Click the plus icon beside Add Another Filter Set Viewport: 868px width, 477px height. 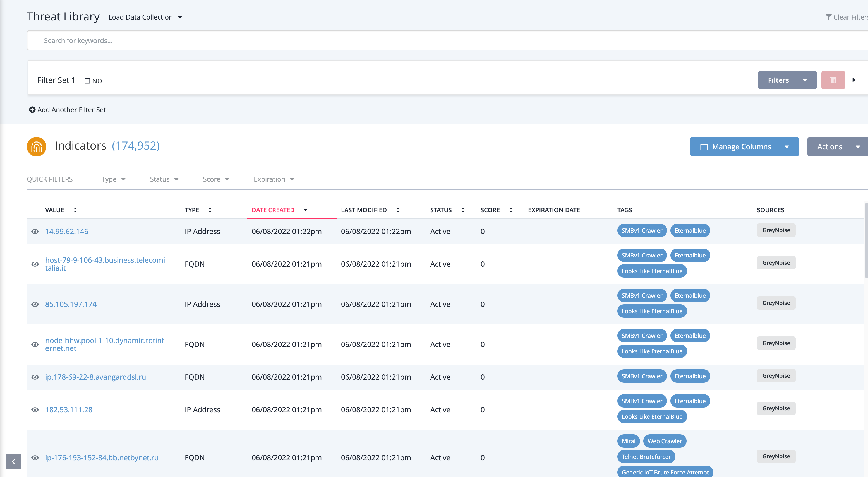32,110
